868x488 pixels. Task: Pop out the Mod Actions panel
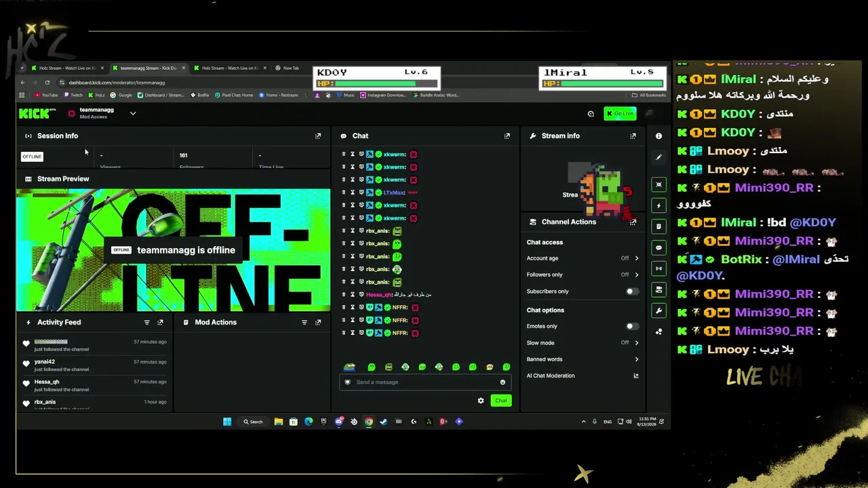click(x=318, y=323)
